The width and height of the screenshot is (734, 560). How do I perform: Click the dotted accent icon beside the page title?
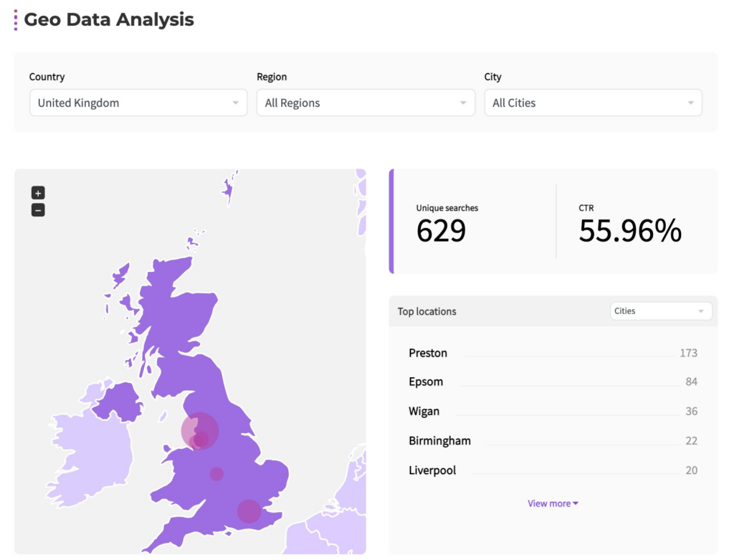point(15,19)
